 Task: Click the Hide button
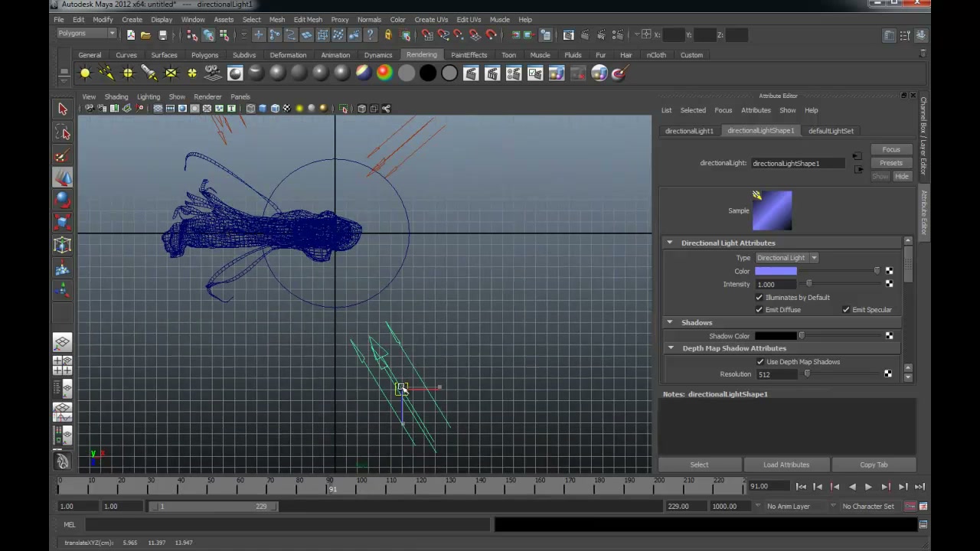pyautogui.click(x=902, y=177)
